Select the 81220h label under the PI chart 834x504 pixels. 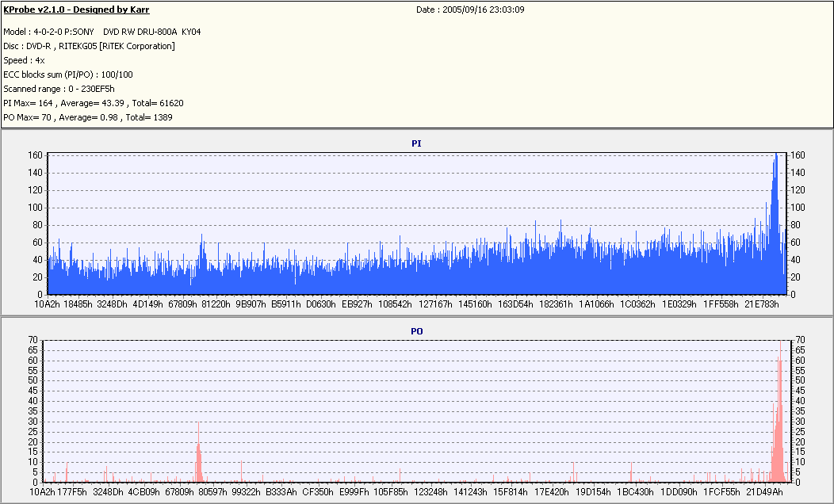pos(216,304)
